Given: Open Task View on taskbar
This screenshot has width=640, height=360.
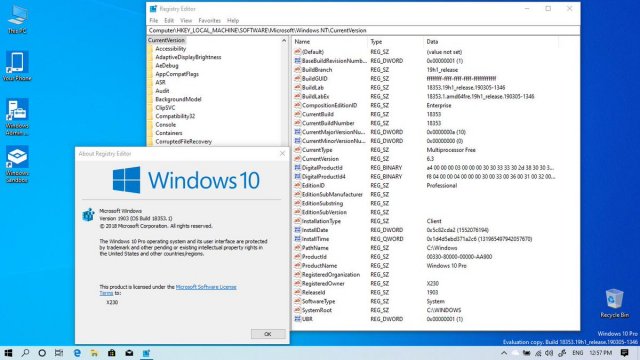Looking at the screenshot, I should click(x=59, y=353).
